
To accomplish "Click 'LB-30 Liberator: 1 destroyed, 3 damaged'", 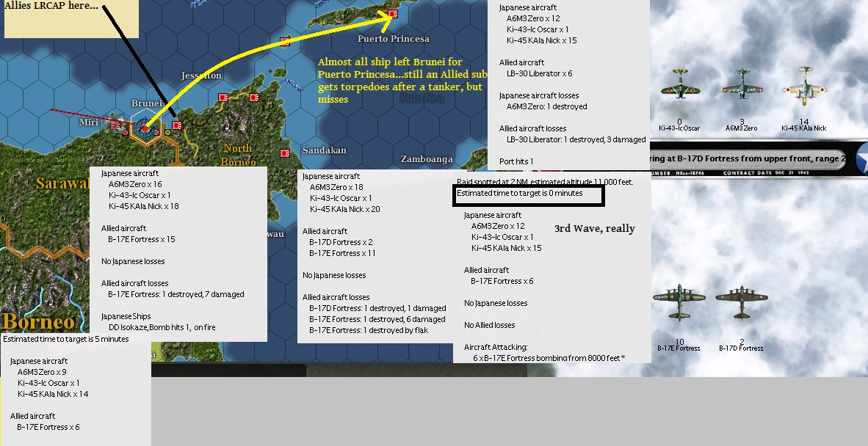I will tap(576, 140).
